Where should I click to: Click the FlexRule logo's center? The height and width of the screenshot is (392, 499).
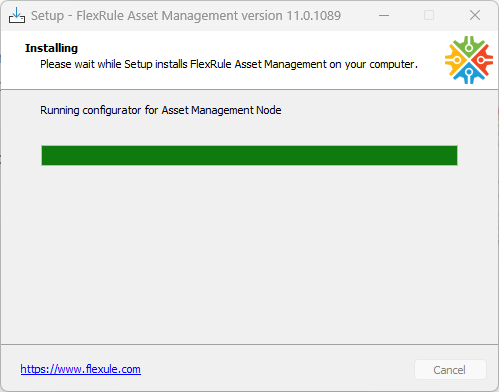tap(469, 60)
